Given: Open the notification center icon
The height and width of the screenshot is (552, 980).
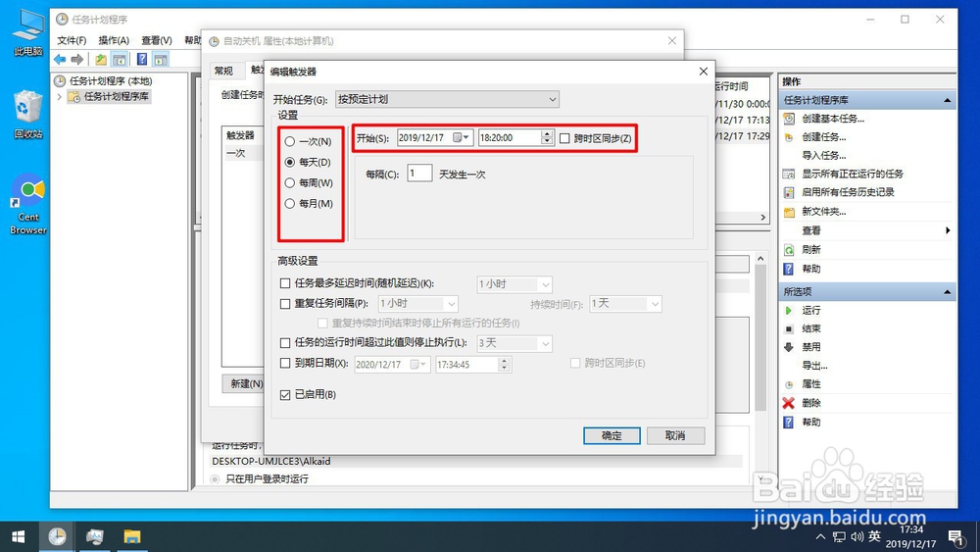Looking at the screenshot, I should (x=956, y=537).
